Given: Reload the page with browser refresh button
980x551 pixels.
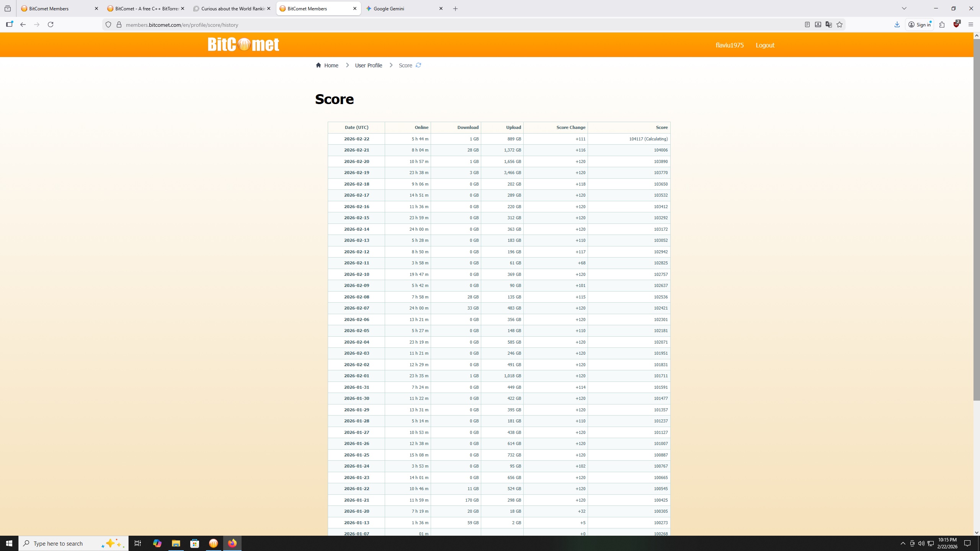Looking at the screenshot, I should 51,24.
